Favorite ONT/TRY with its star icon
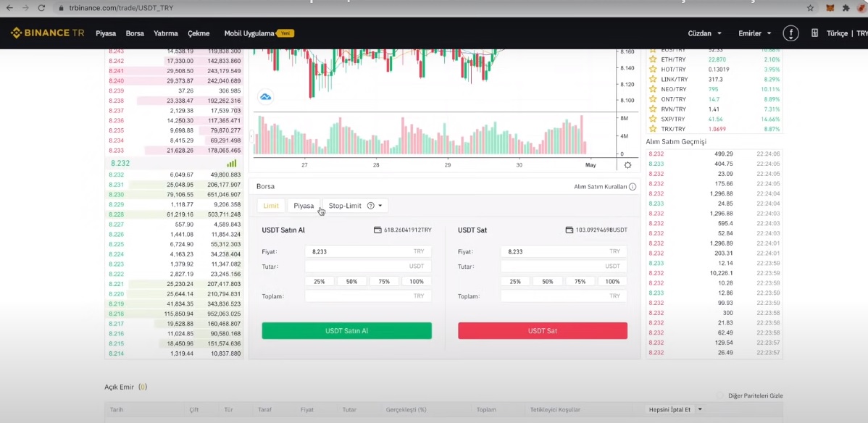The width and height of the screenshot is (868, 423). (653, 99)
